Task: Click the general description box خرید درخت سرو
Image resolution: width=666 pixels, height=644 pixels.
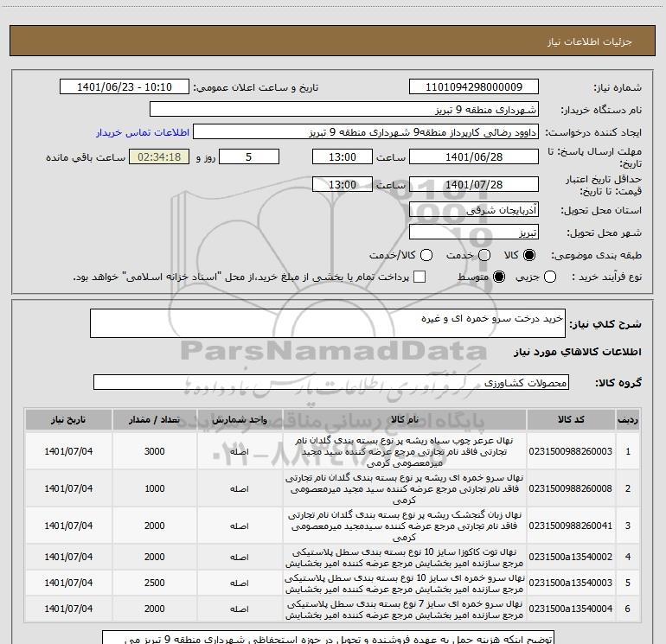Action: pos(328,323)
